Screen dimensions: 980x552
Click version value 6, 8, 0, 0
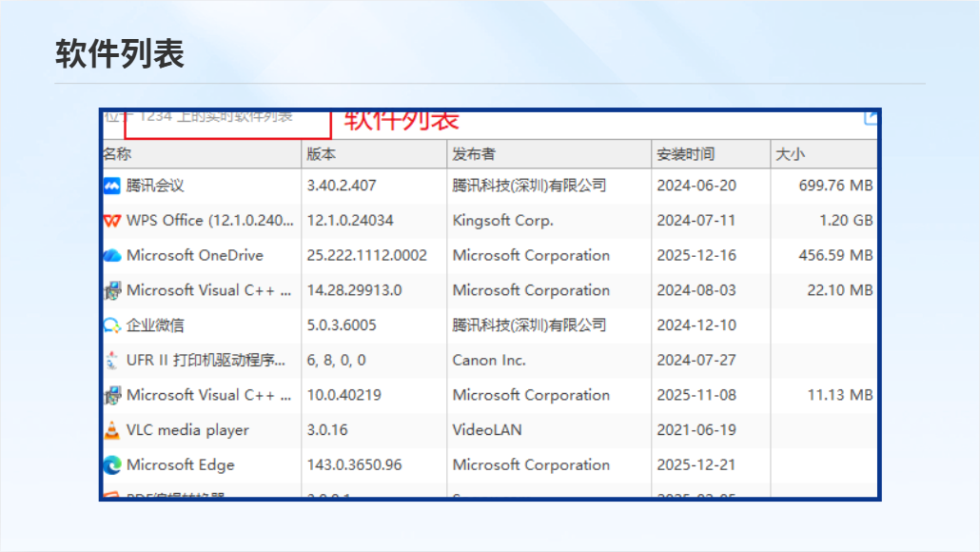pyautogui.click(x=336, y=361)
